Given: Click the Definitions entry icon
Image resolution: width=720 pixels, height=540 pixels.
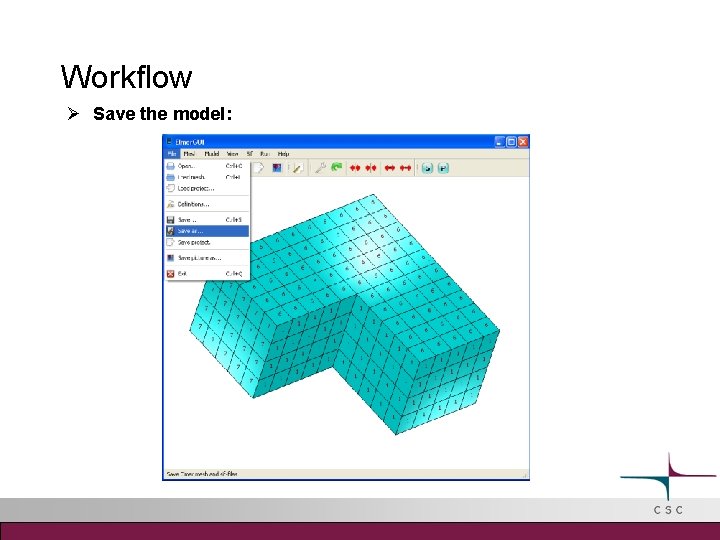Looking at the screenshot, I should 170,204.
